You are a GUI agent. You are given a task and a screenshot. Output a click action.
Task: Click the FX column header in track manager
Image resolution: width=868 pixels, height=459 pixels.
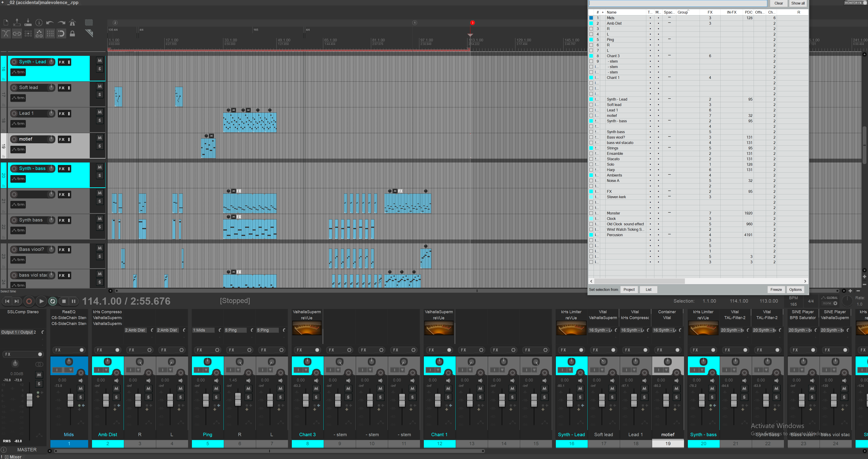tap(710, 12)
